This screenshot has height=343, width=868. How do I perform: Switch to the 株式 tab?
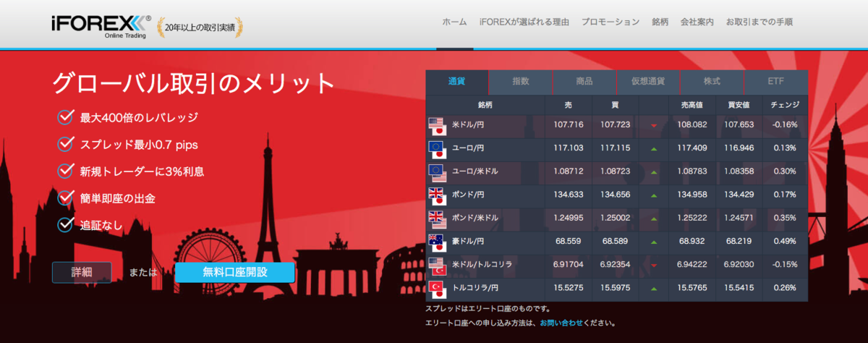coord(712,82)
